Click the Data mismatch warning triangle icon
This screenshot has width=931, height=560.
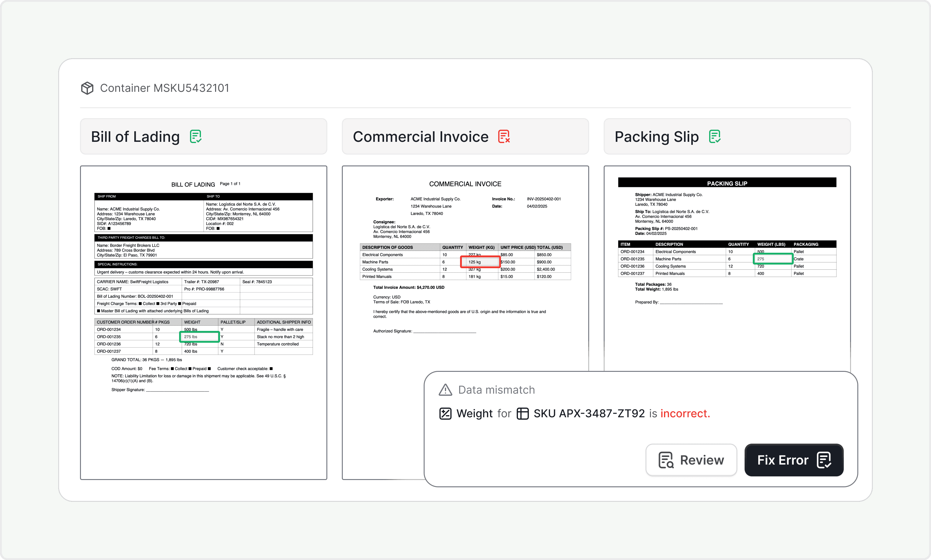pos(445,390)
